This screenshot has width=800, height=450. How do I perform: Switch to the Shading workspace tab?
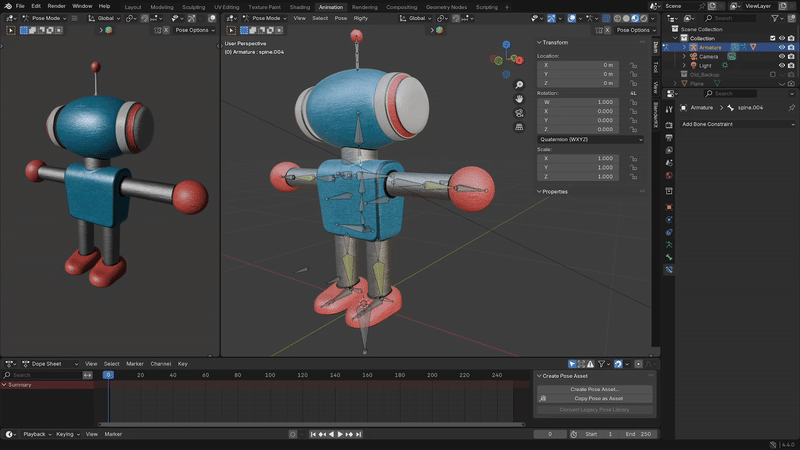(x=300, y=7)
